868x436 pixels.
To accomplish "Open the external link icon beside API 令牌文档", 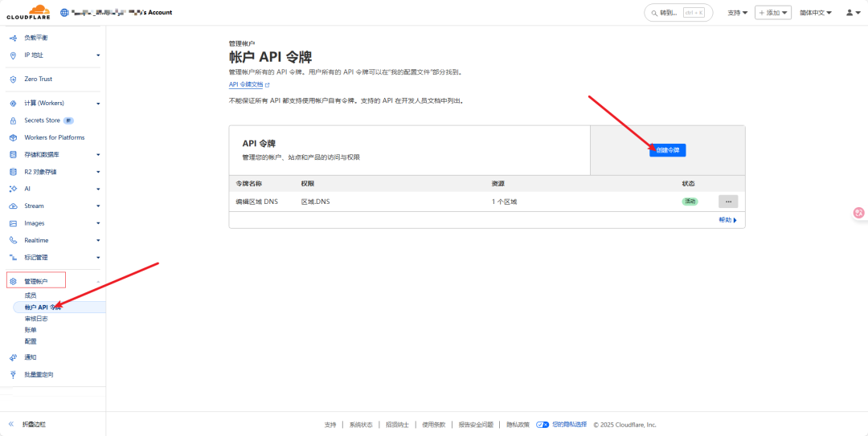I will pyautogui.click(x=268, y=84).
